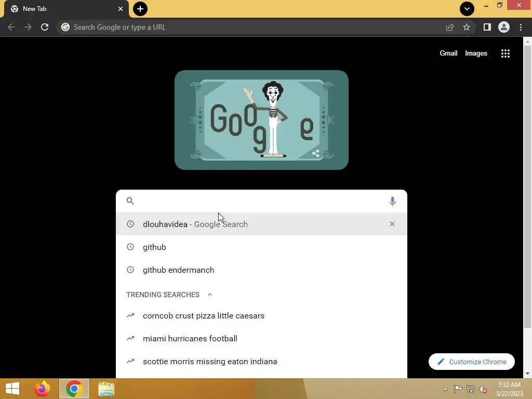
Task: Show hidden tray icons arrow
Action: click(445, 389)
